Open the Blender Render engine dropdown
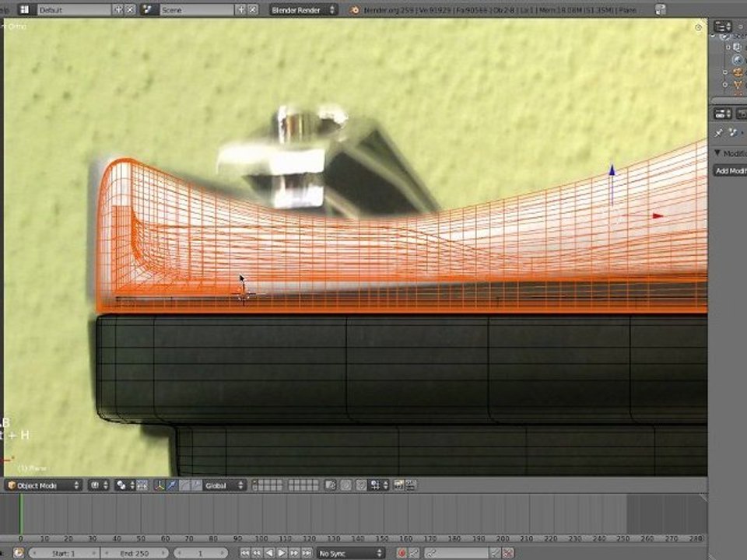The width and height of the screenshot is (747, 560). pos(303,9)
